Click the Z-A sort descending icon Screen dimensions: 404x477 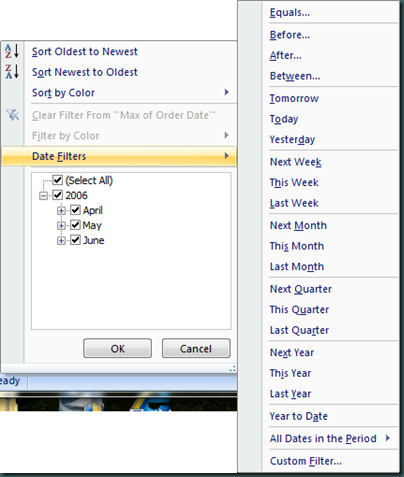point(12,72)
